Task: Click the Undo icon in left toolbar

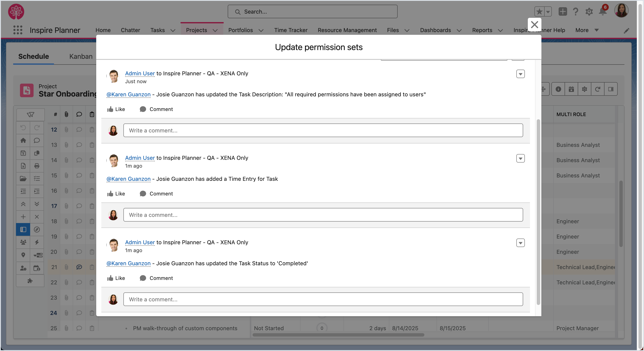Action: 23,128
